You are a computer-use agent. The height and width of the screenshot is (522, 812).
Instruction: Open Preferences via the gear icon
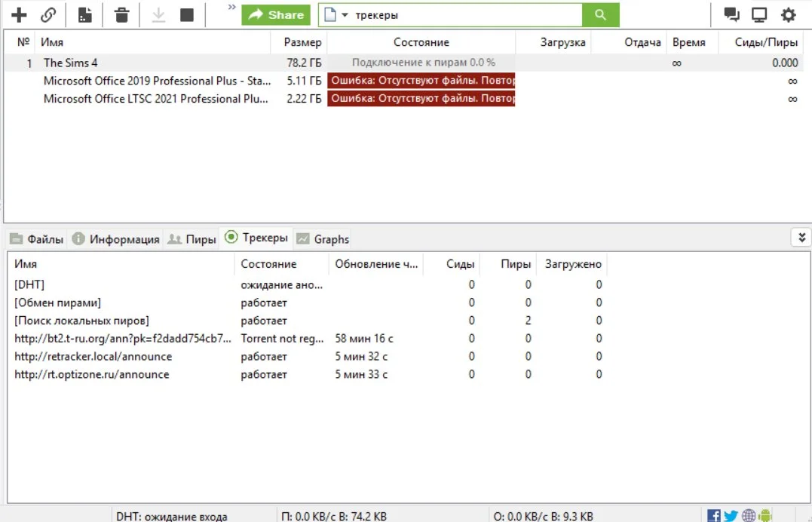788,14
